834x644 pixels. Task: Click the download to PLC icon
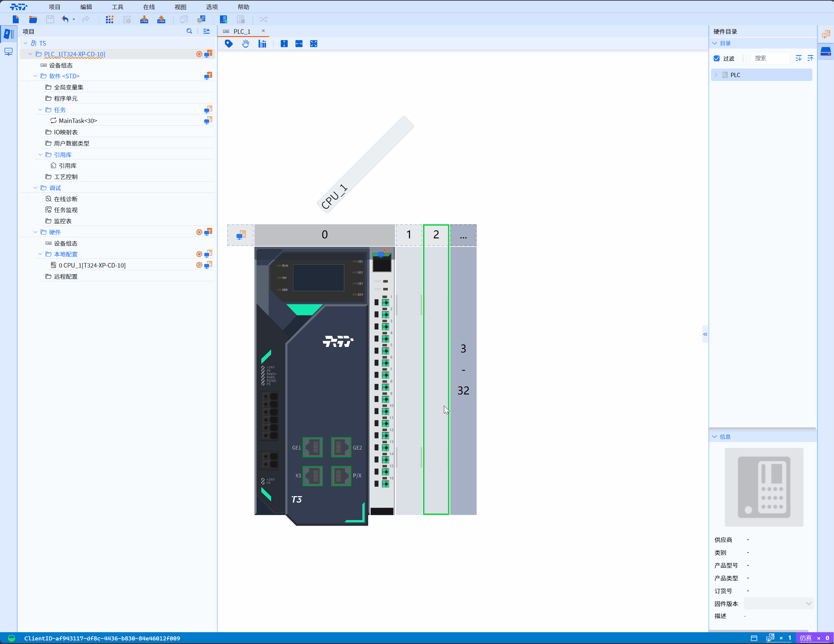point(144,19)
